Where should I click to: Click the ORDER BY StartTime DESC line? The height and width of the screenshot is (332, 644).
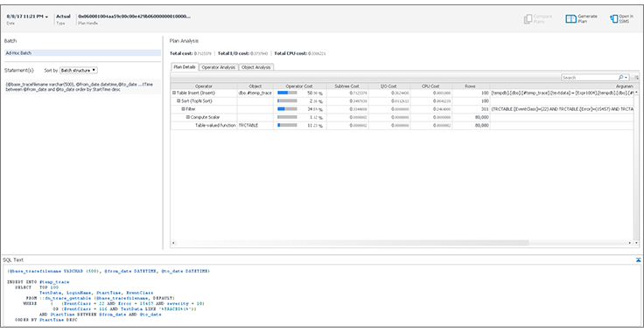(x=46, y=319)
